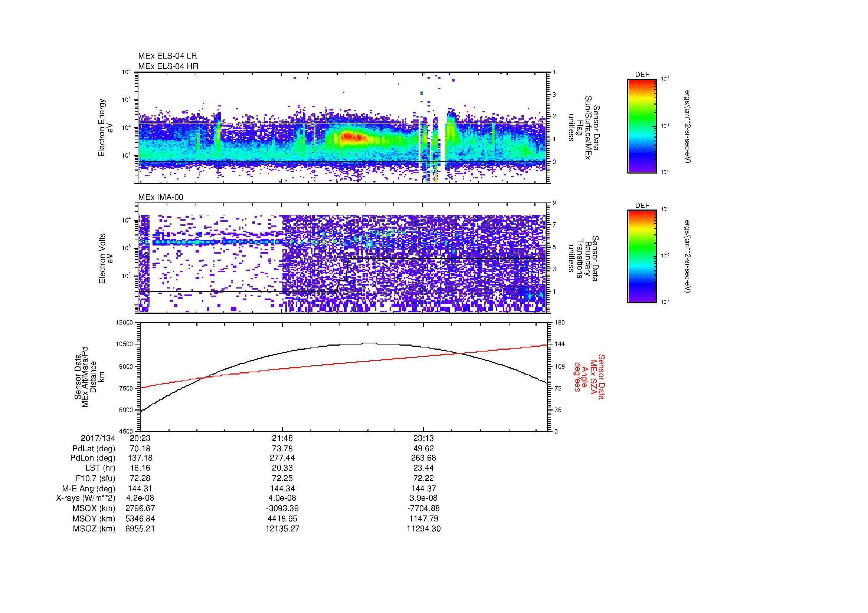Click the 'MEx IMA-00' panel title

pos(161,197)
